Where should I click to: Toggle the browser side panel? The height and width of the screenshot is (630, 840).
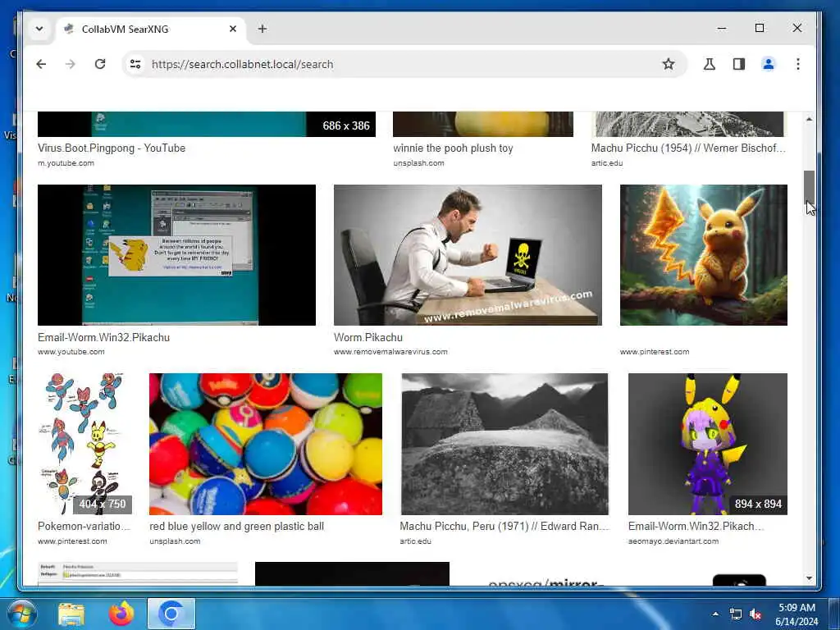click(x=739, y=64)
